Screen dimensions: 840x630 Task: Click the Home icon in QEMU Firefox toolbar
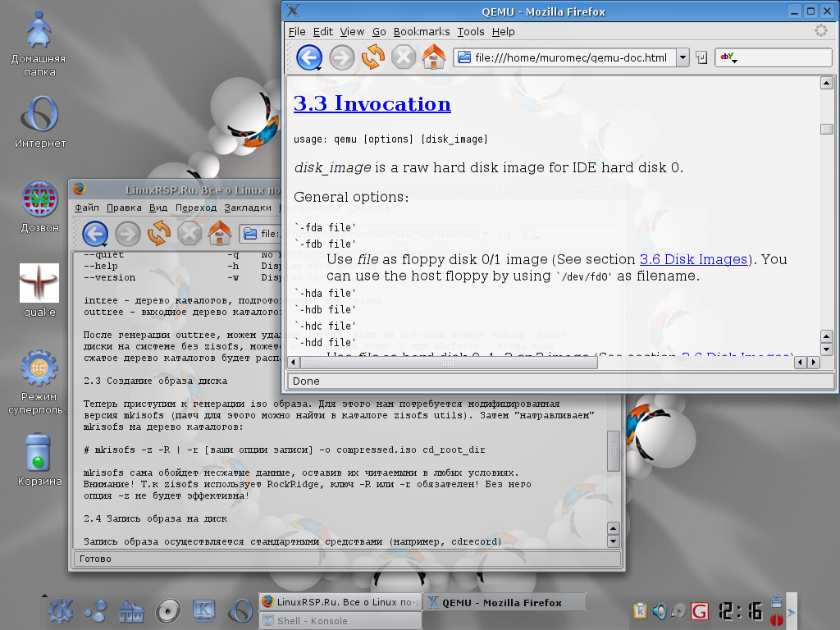pyautogui.click(x=433, y=57)
